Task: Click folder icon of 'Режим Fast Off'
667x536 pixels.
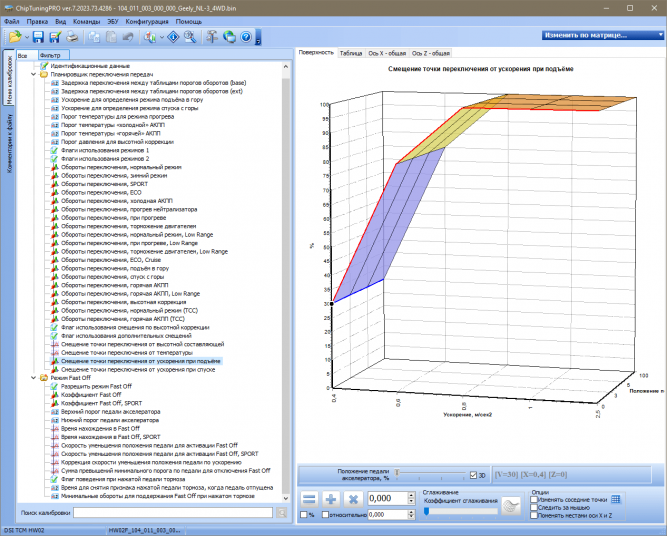Action: 44,378
